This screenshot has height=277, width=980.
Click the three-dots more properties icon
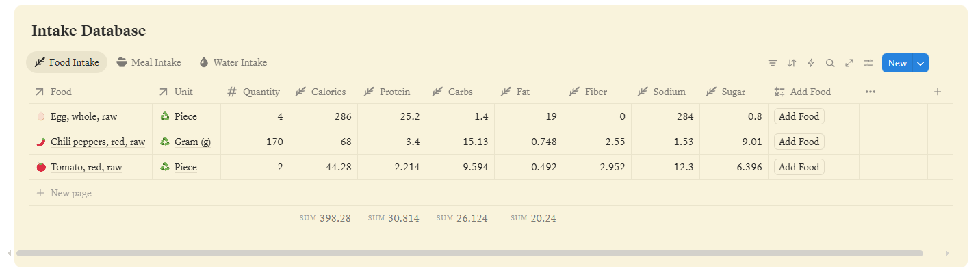pos(871,92)
